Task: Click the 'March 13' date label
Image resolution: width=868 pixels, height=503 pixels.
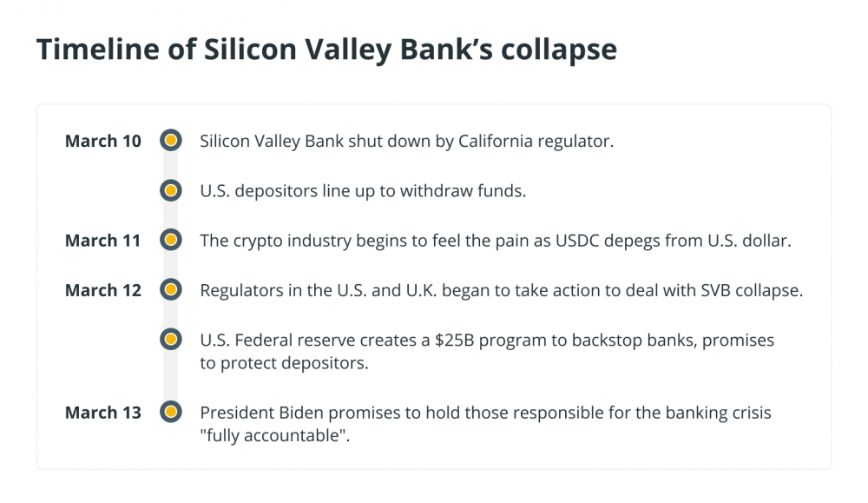Action: pos(103,413)
